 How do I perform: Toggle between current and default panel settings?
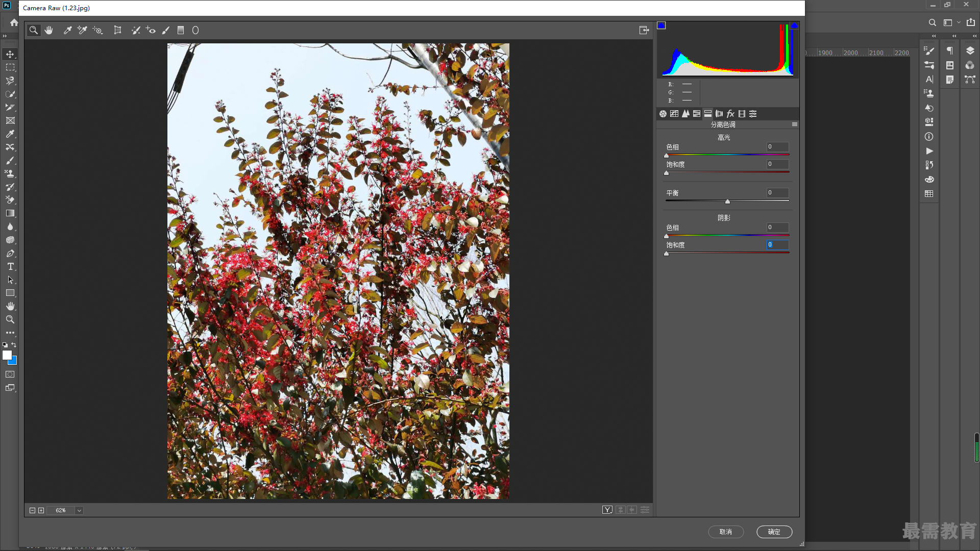(645, 510)
